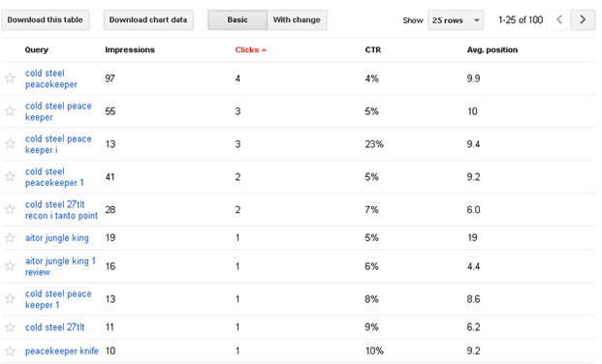This screenshot has height=364, width=602.
Task: Star the 'cold steel peacekeeper' query
Action: [10, 78]
